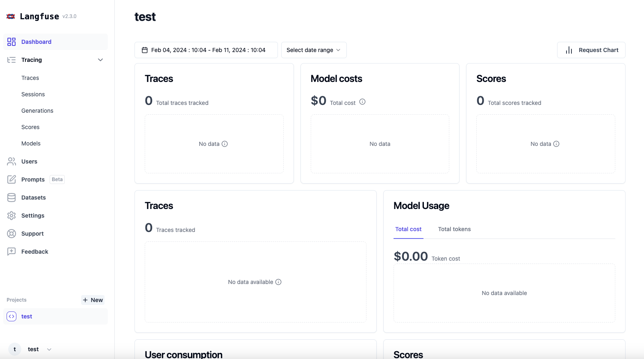The height and width of the screenshot is (359, 644).
Task: Click info icon next to Total cost
Action: pos(362,102)
